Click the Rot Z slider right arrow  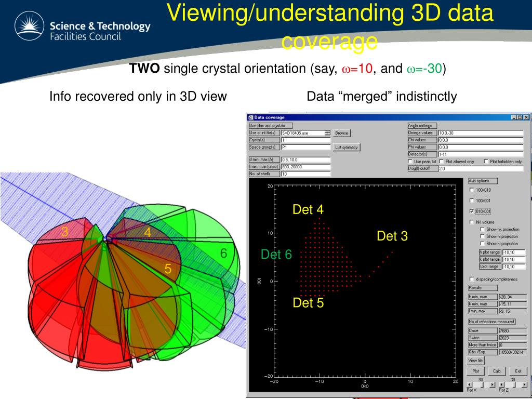525,385
